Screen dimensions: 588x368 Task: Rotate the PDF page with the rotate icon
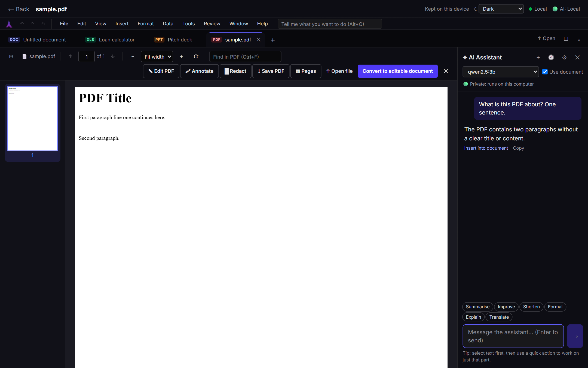click(196, 57)
